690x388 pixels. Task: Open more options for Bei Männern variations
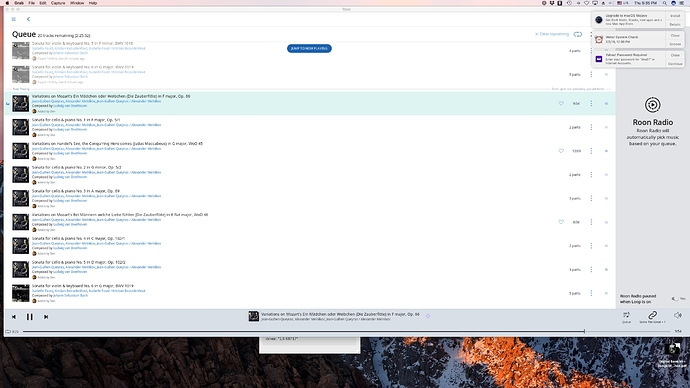(x=591, y=222)
